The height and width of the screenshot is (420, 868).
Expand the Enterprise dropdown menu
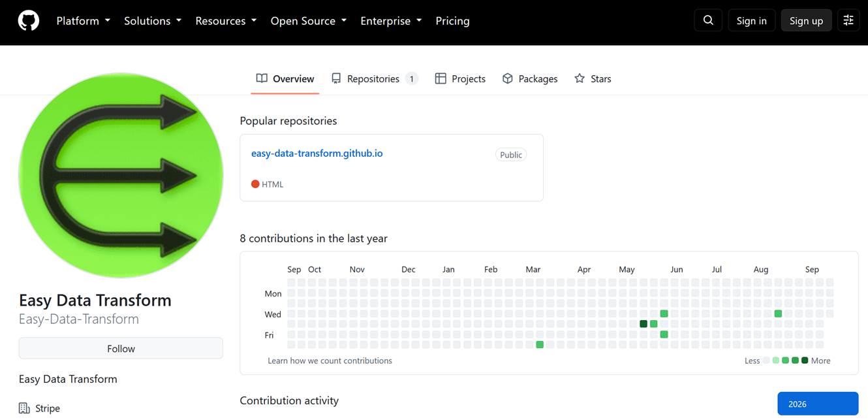point(391,21)
